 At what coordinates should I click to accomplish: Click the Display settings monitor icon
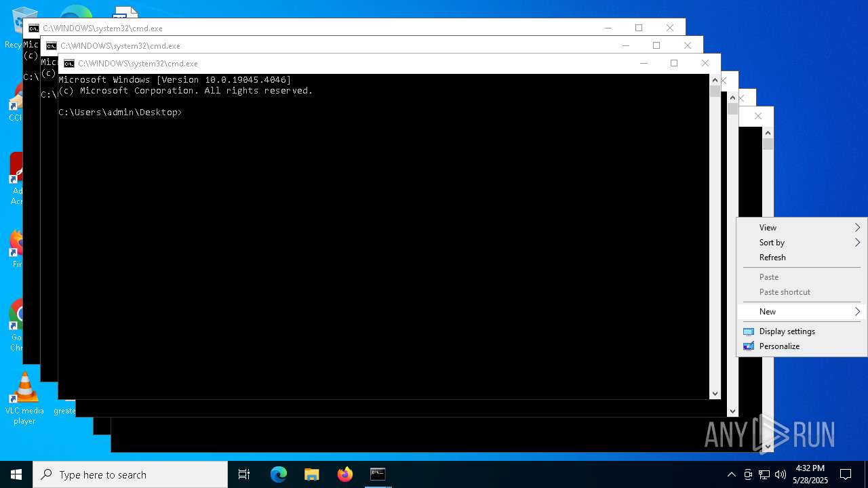click(x=749, y=331)
